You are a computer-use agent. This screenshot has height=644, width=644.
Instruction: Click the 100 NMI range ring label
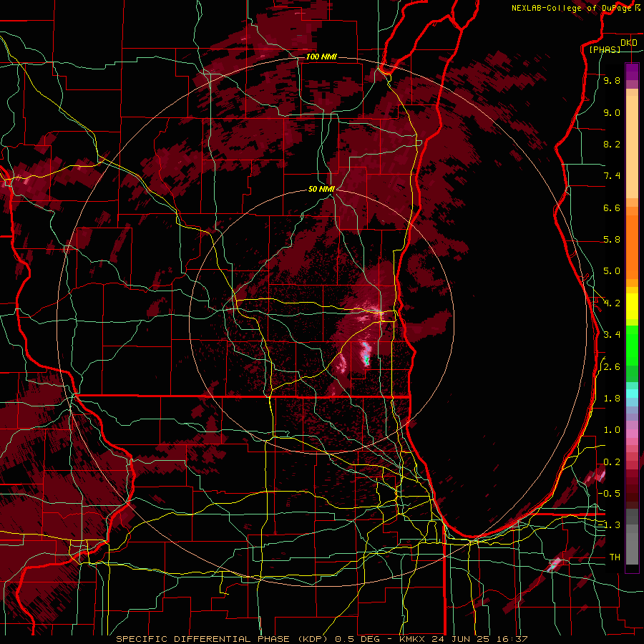point(321,57)
